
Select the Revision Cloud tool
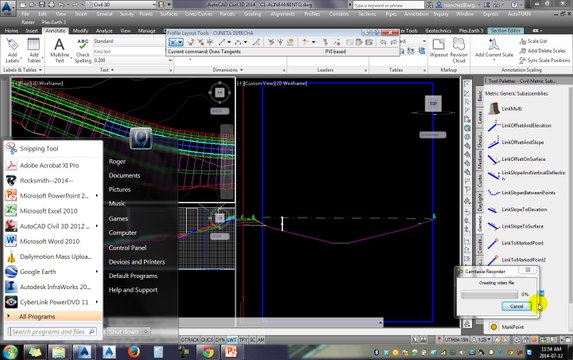point(459,50)
